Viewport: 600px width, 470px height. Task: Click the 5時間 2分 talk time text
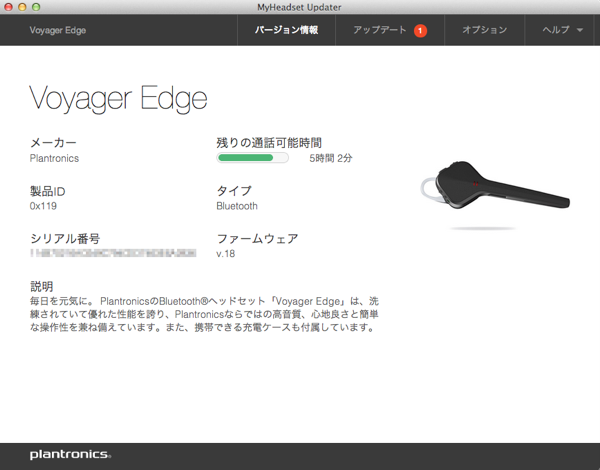pos(331,158)
